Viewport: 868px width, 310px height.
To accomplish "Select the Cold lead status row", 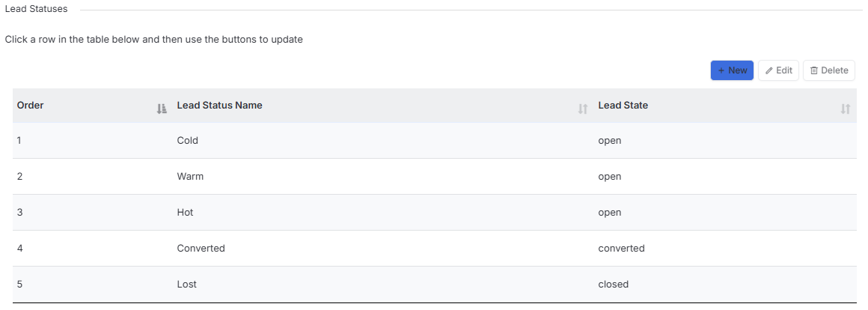I will (433, 141).
